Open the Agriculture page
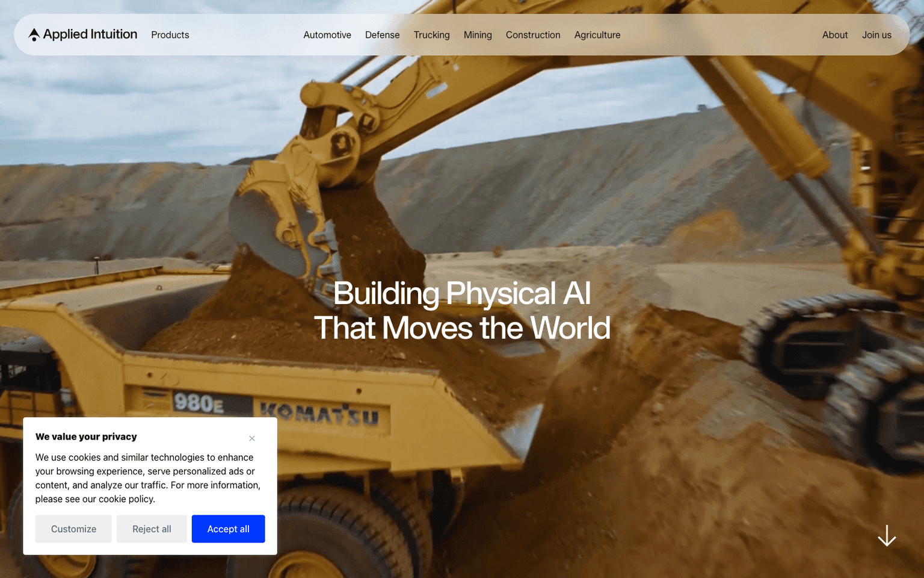The height and width of the screenshot is (578, 924). pos(597,35)
